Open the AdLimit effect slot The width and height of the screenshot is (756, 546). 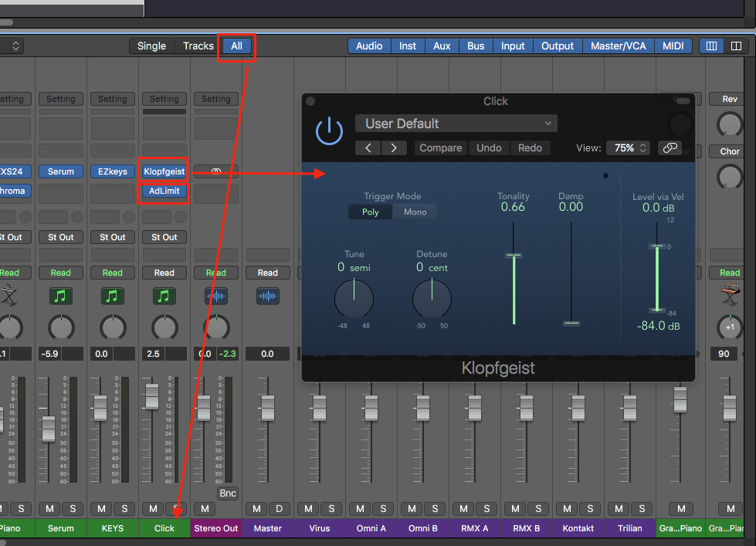164,191
